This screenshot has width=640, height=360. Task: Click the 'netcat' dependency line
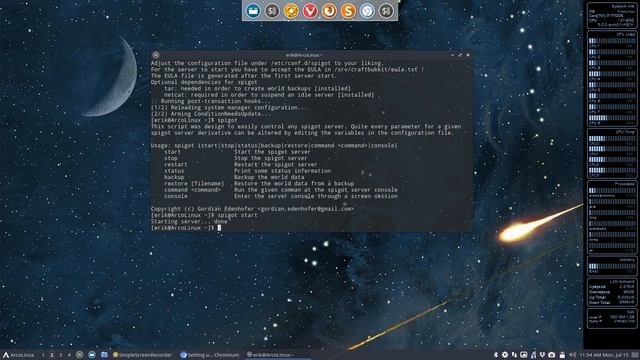269,95
